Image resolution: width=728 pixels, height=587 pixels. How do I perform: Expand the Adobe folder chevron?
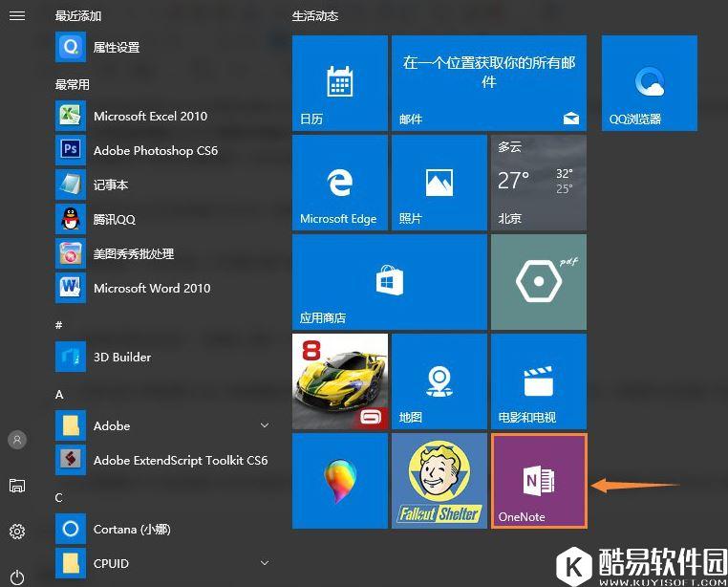tap(265, 425)
